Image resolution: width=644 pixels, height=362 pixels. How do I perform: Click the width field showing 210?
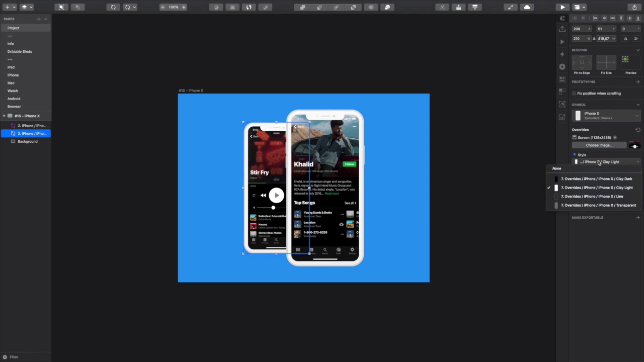582,39
